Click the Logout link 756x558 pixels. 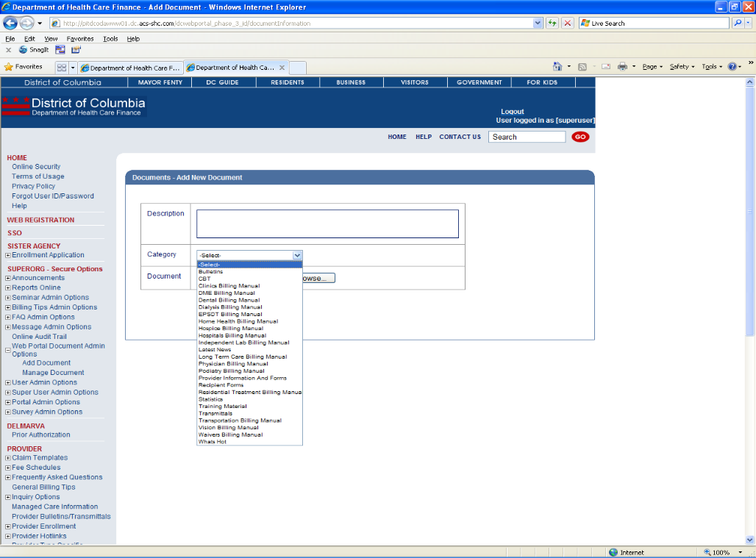click(512, 111)
